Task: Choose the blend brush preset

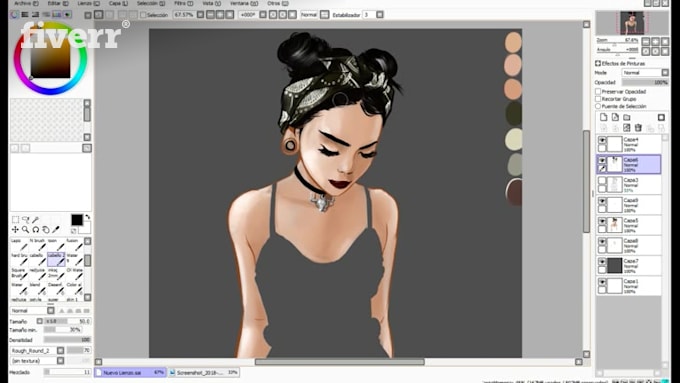Action: click(x=38, y=288)
